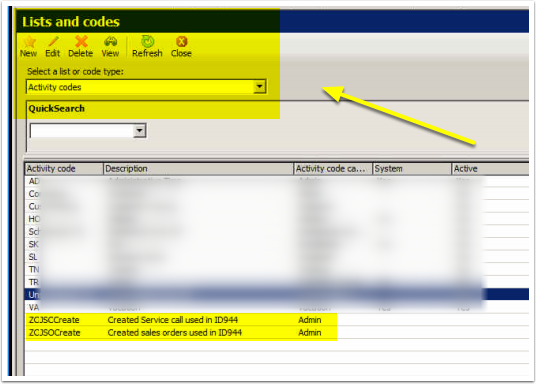The height and width of the screenshot is (384, 536).
Task: Select the ZCJSOCreate activity code row
Action: click(277, 333)
